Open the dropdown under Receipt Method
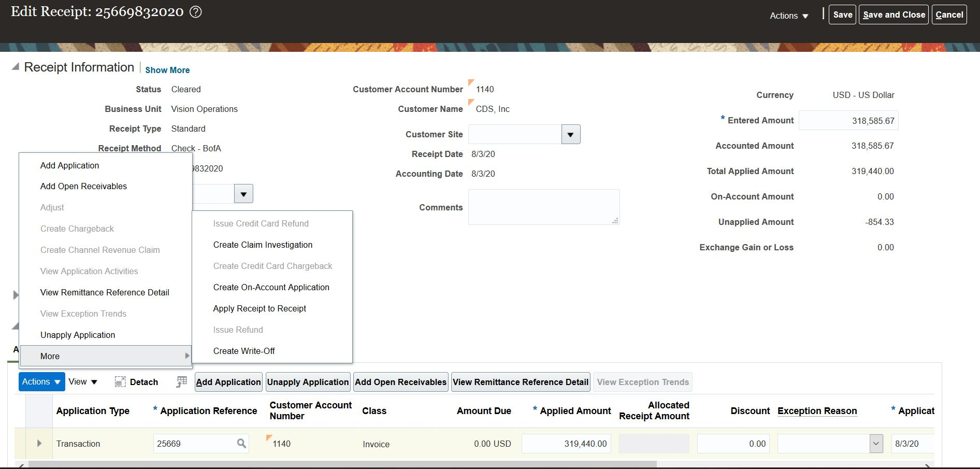This screenshot has width=980, height=469. [x=243, y=194]
